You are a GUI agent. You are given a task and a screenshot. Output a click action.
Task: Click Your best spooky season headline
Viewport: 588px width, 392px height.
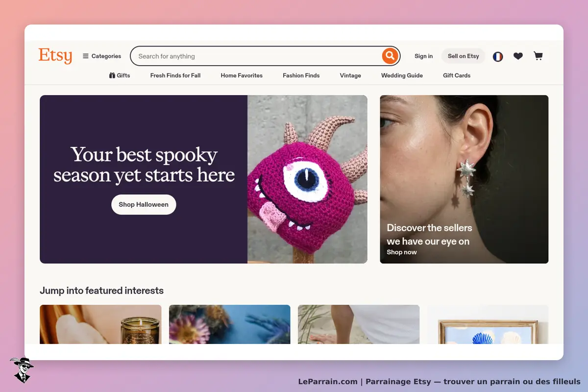click(144, 165)
